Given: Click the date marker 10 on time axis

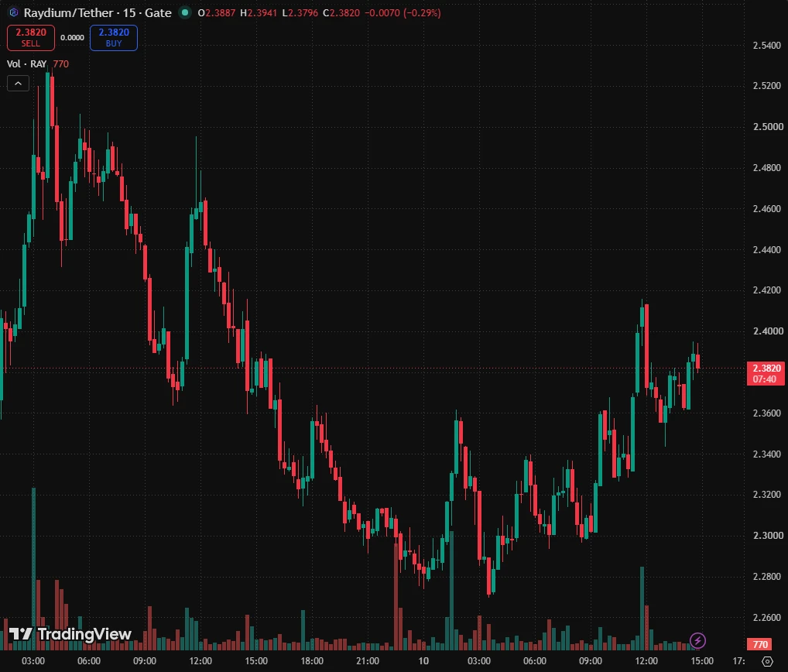Looking at the screenshot, I should pyautogui.click(x=423, y=661).
